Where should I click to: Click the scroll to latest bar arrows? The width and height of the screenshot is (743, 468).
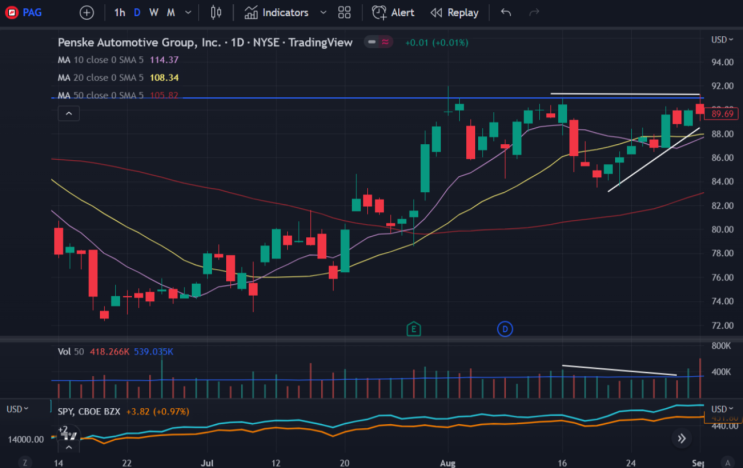click(681, 439)
